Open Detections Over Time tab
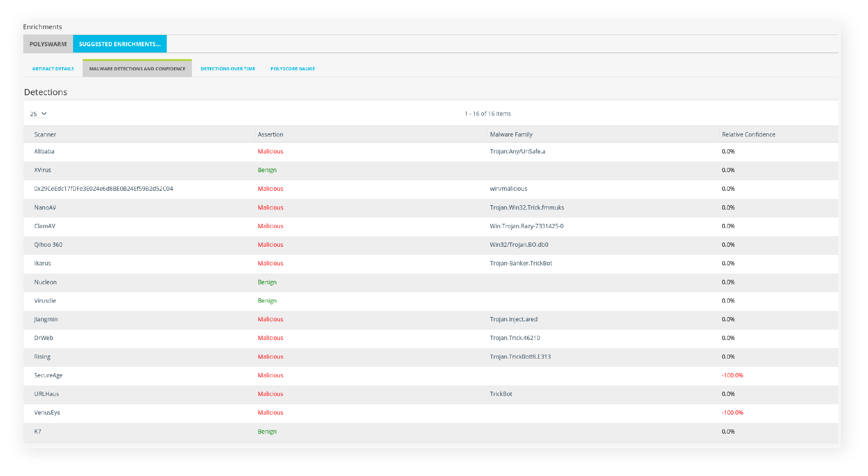 click(x=228, y=69)
